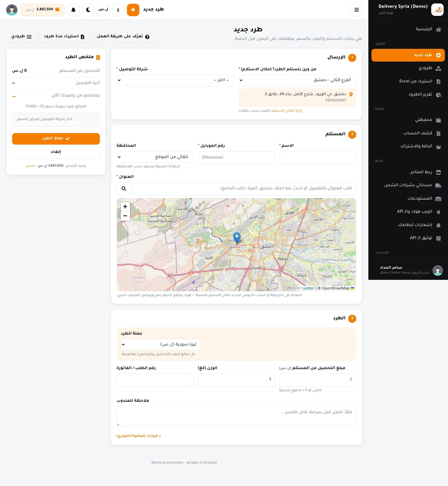Viewport: 448px width, 486px height.
Task: Click the الوزن (كغ) weight field
Action: [x=236, y=380]
